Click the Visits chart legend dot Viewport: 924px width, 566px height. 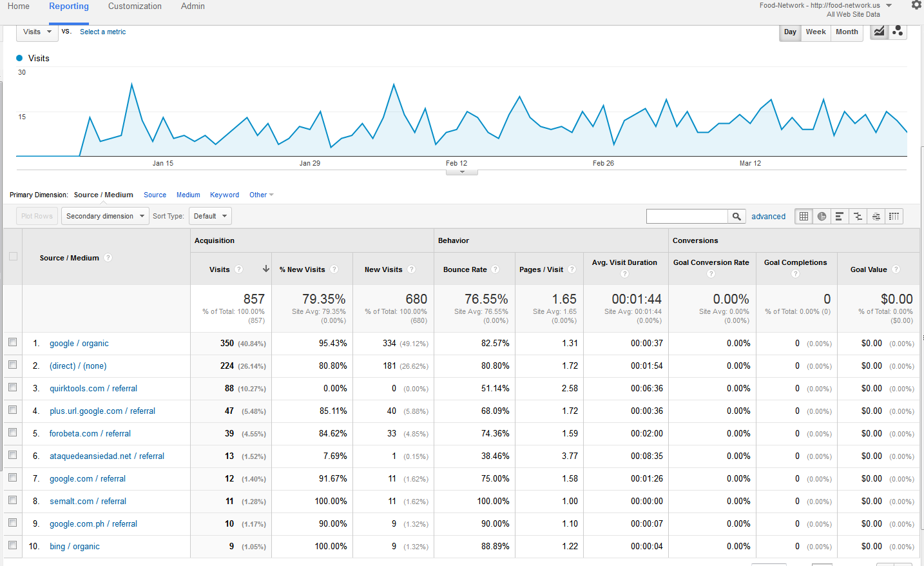(19, 58)
